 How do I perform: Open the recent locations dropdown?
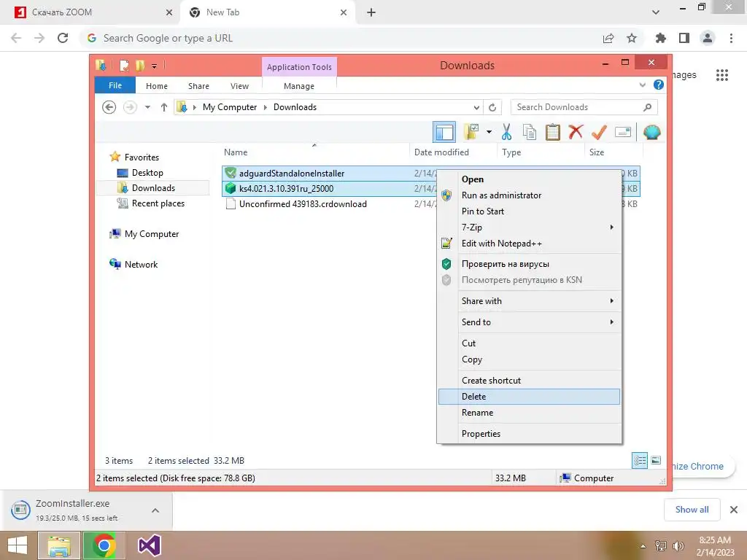(x=147, y=107)
